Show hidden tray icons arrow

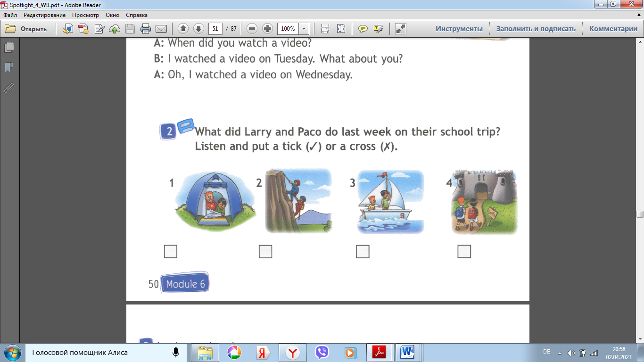tap(560, 353)
